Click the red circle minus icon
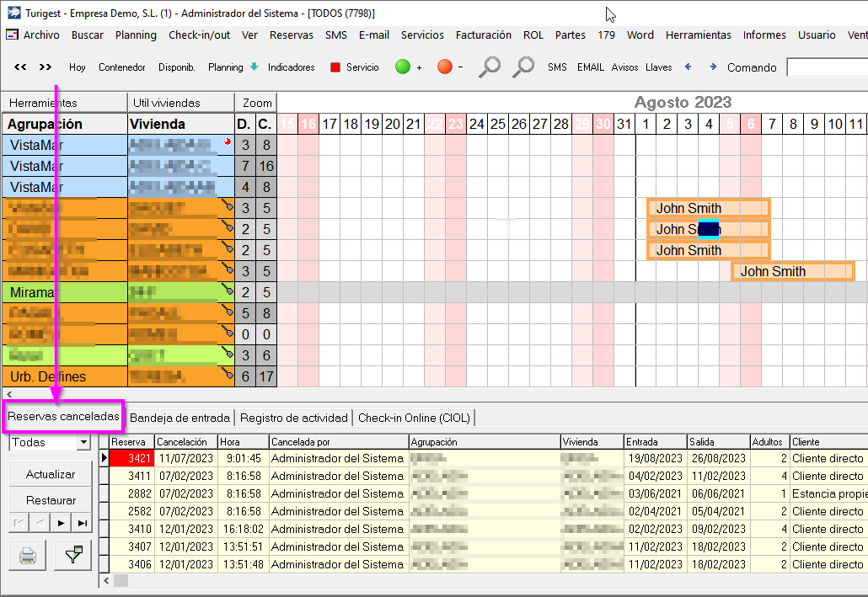Image resolution: width=868 pixels, height=597 pixels. (x=444, y=67)
